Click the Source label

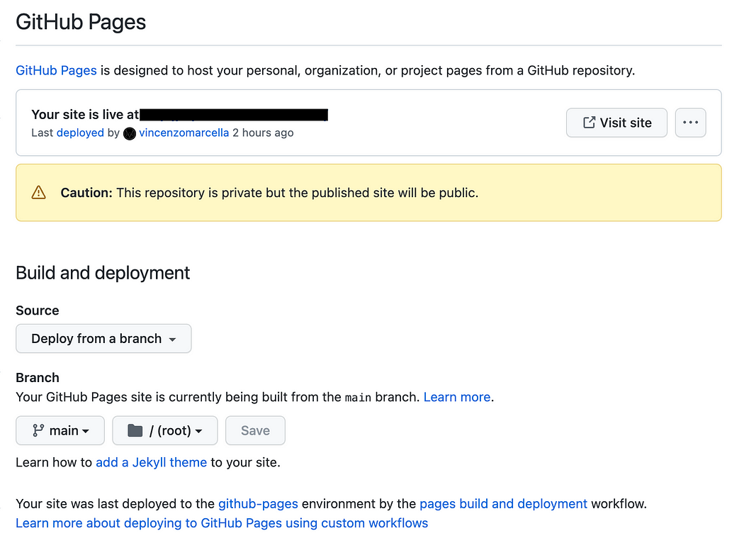(38, 310)
